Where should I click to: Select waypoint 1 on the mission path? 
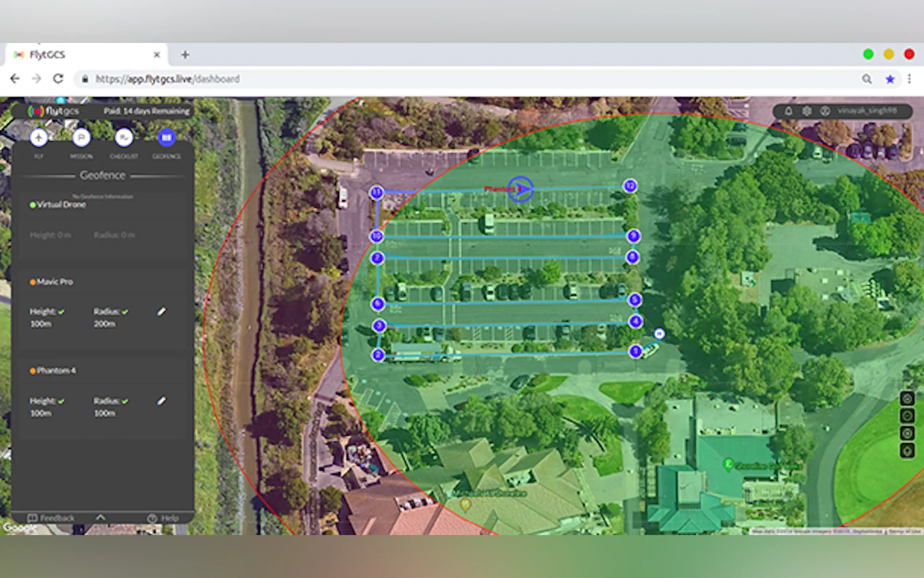pos(635,351)
